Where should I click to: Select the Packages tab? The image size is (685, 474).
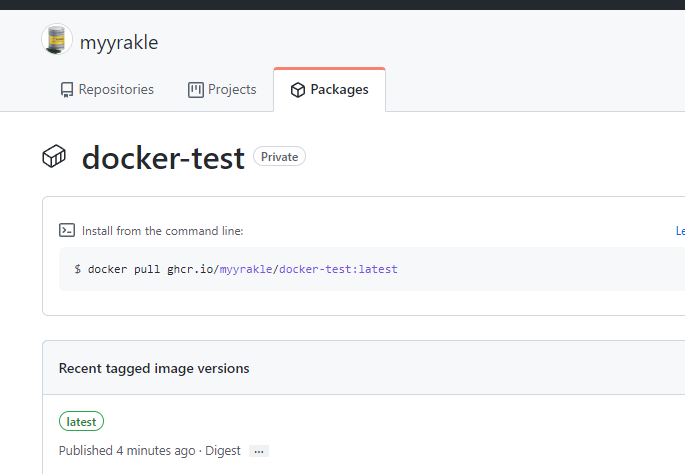pyautogui.click(x=329, y=90)
